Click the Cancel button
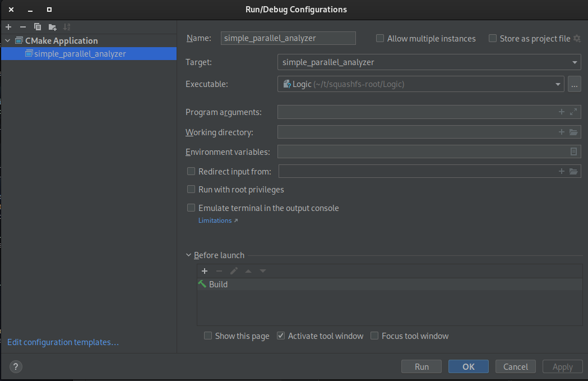Screen dimensions: 588x381 tap(516, 367)
